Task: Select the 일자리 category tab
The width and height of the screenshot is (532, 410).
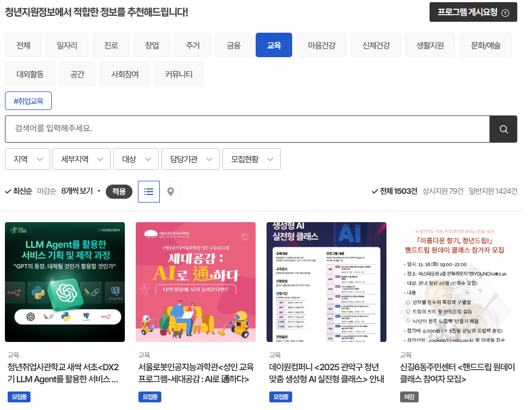Action: tap(65, 45)
